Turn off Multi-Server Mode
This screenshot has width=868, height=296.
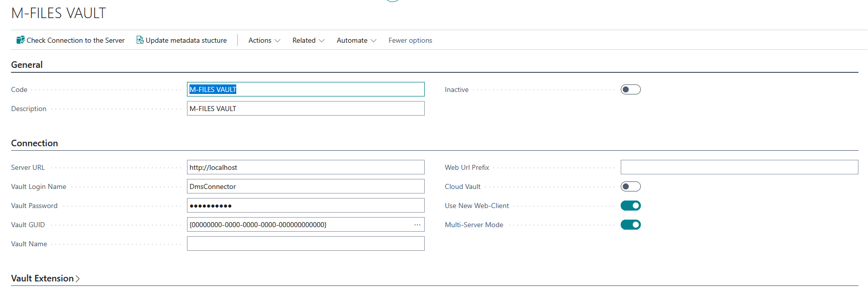(631, 225)
